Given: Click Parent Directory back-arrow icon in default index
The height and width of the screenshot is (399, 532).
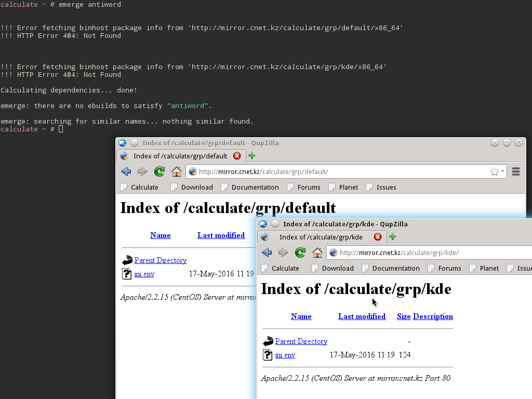Looking at the screenshot, I should (127, 260).
